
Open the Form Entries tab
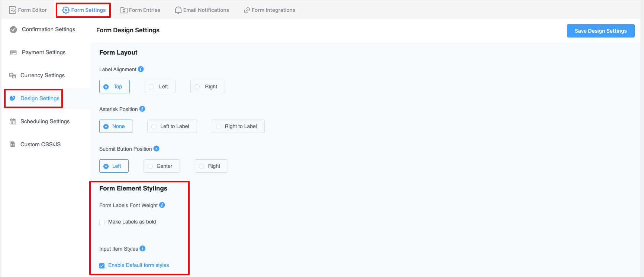pyautogui.click(x=141, y=10)
